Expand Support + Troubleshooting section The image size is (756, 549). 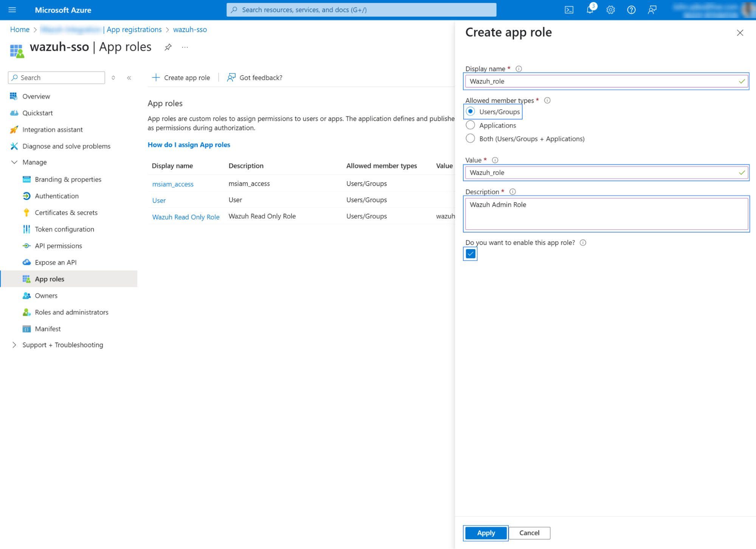[14, 345]
